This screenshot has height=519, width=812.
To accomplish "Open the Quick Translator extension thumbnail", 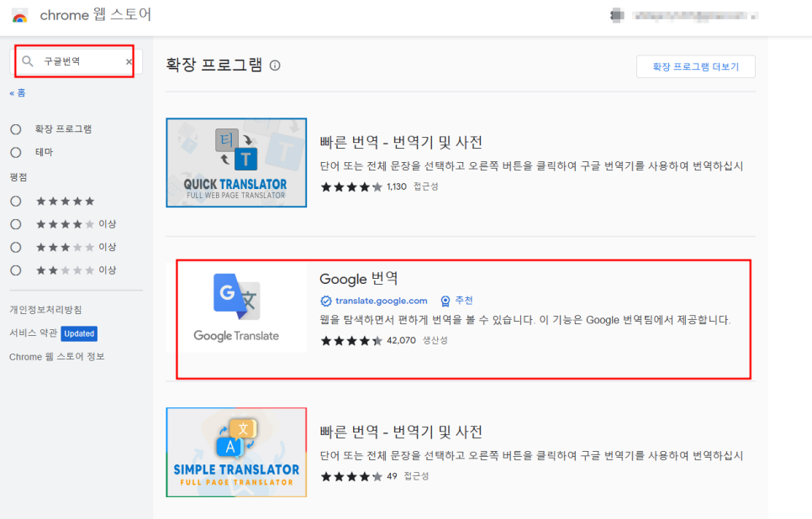I will tap(236, 162).
